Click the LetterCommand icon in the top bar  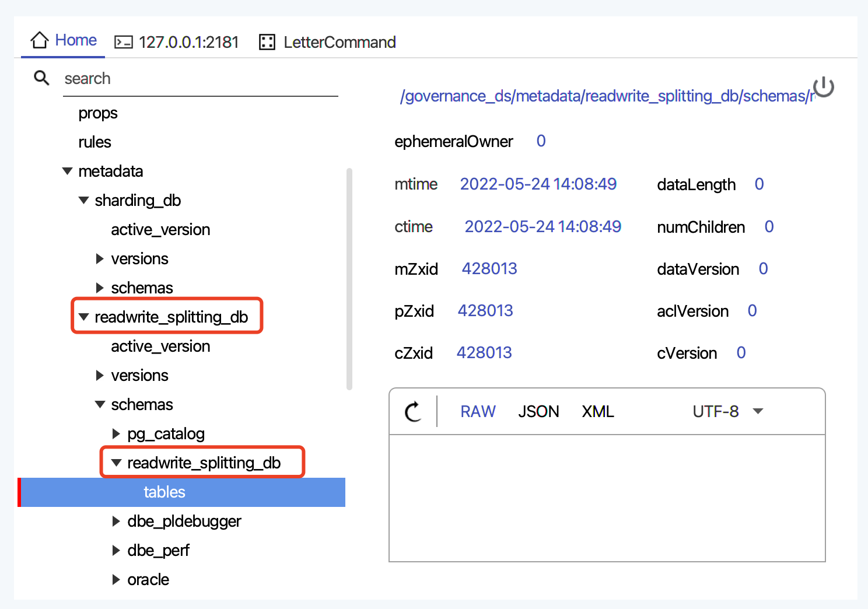(267, 42)
